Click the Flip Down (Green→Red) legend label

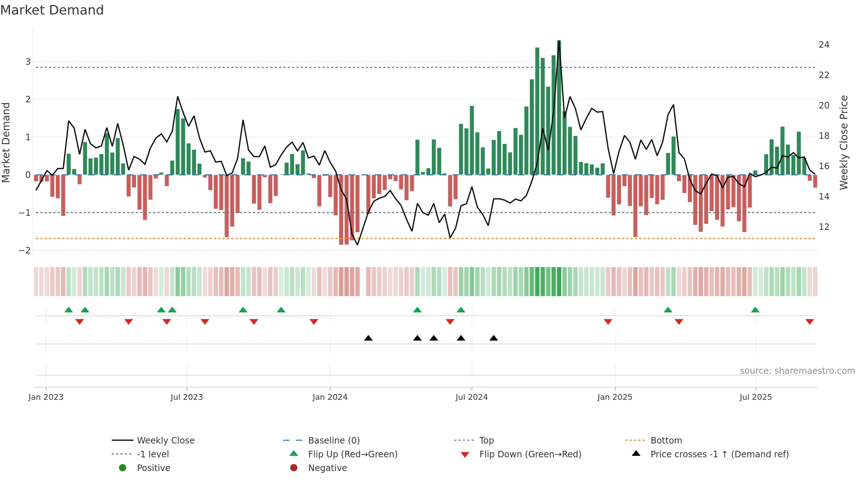click(530, 454)
